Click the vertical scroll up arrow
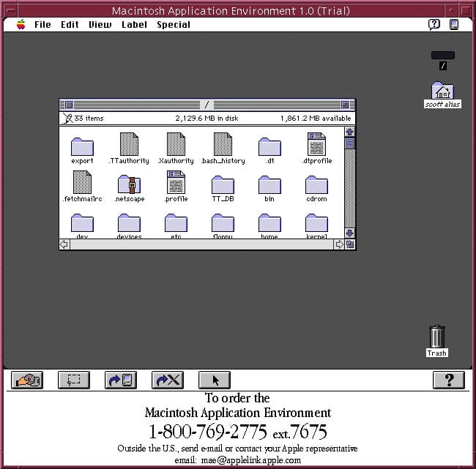 (350, 132)
